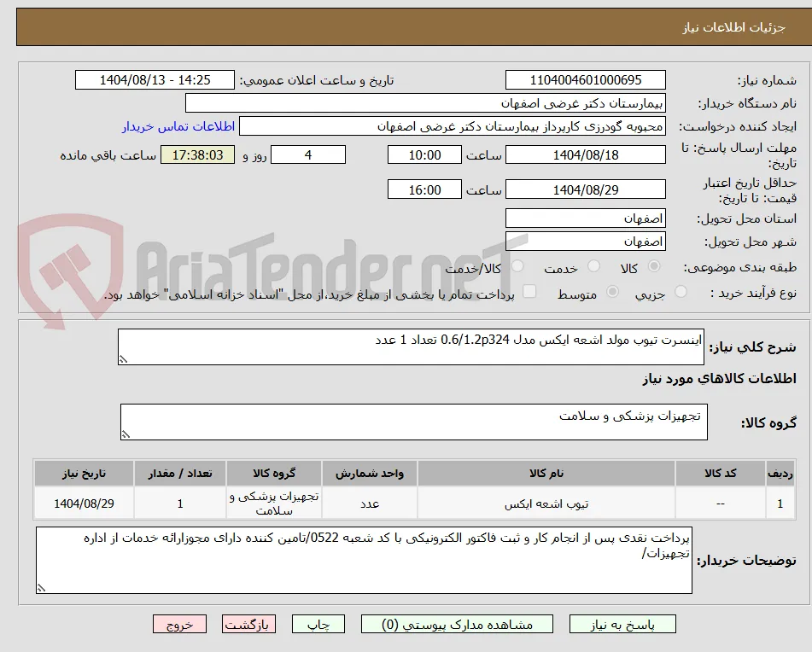Click the توضیحات خریدار text area
The image size is (812, 652).
(x=364, y=561)
